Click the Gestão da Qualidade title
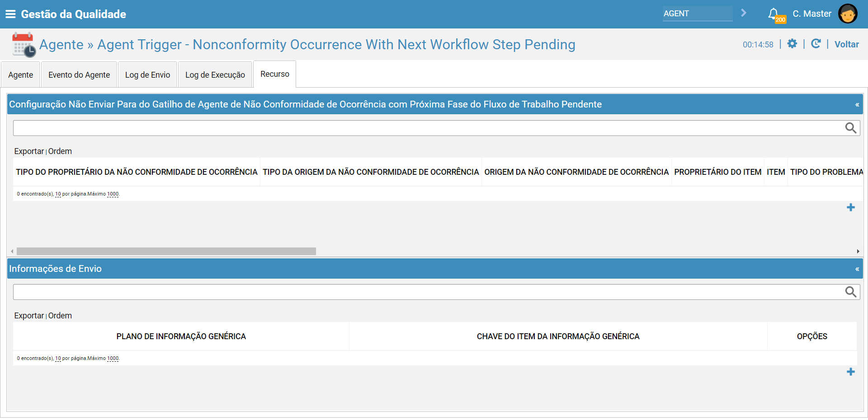Image resolution: width=868 pixels, height=420 pixels. point(74,14)
